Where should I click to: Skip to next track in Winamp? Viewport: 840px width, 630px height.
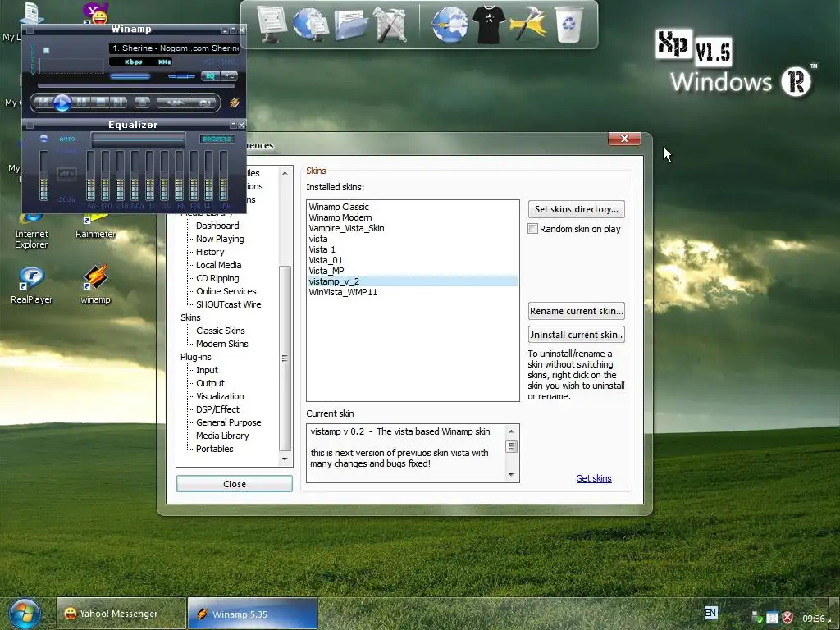(118, 102)
